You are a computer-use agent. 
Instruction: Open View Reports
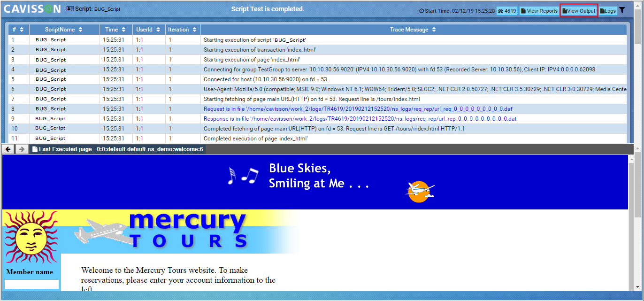(539, 11)
